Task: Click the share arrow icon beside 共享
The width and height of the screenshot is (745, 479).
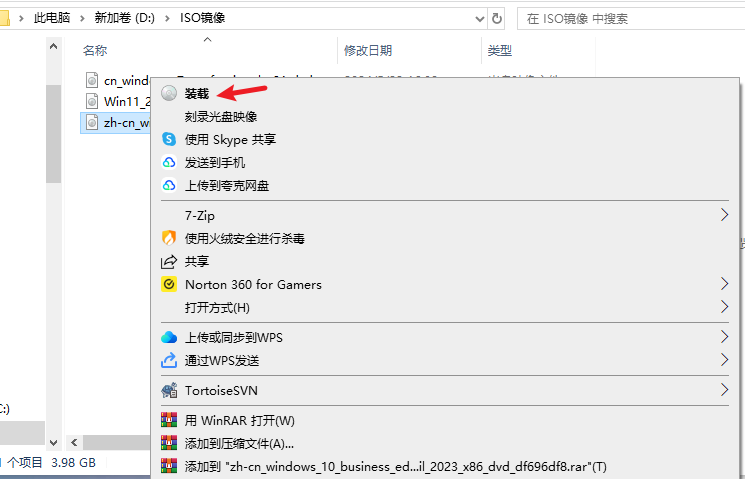Action: click(x=169, y=261)
